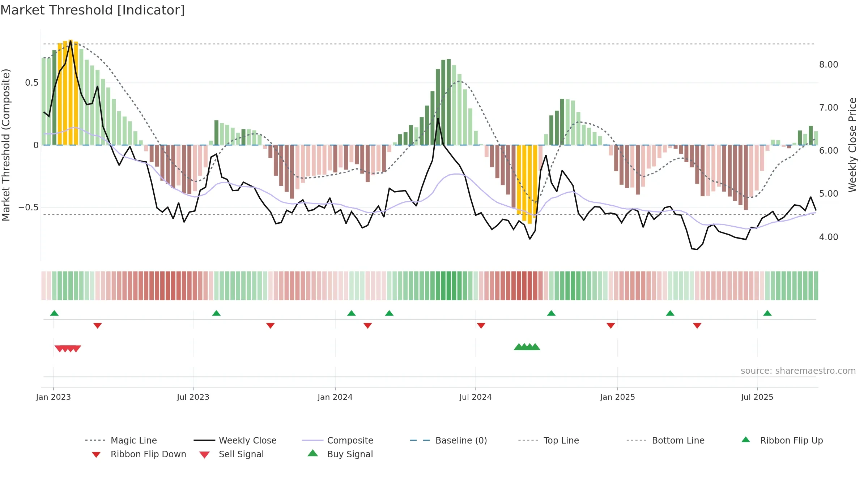
Task: Click the −0.5 composite axis tick label
Action: [x=28, y=207]
